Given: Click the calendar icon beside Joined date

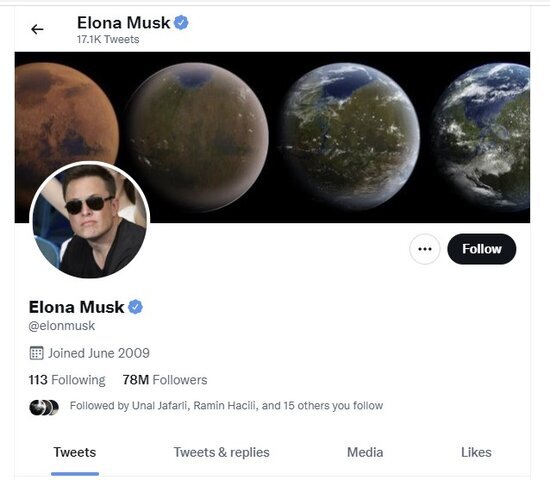Looking at the screenshot, I should (x=36, y=353).
